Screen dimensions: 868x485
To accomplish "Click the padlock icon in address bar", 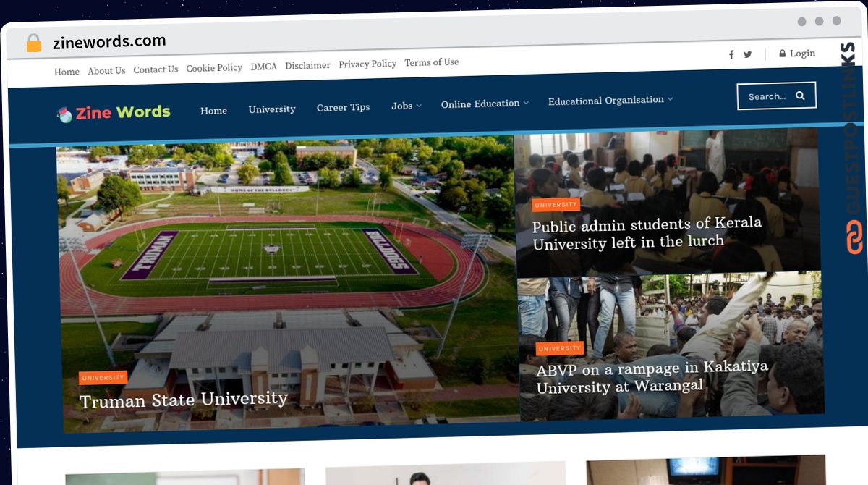I will pyautogui.click(x=34, y=43).
